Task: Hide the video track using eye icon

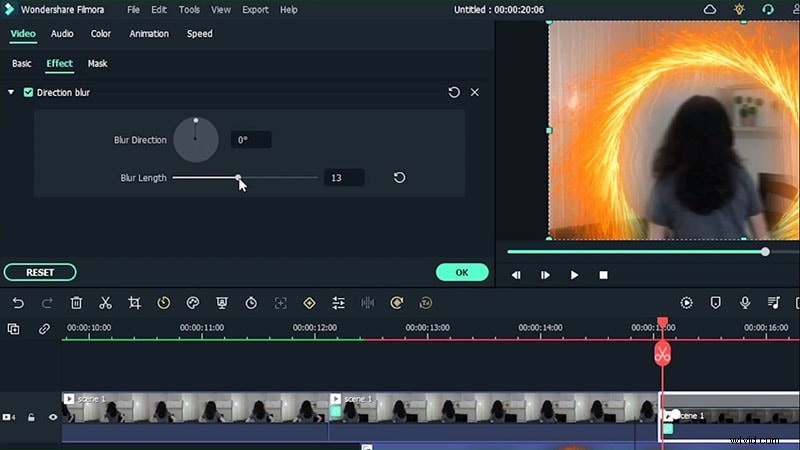Action: [53, 417]
